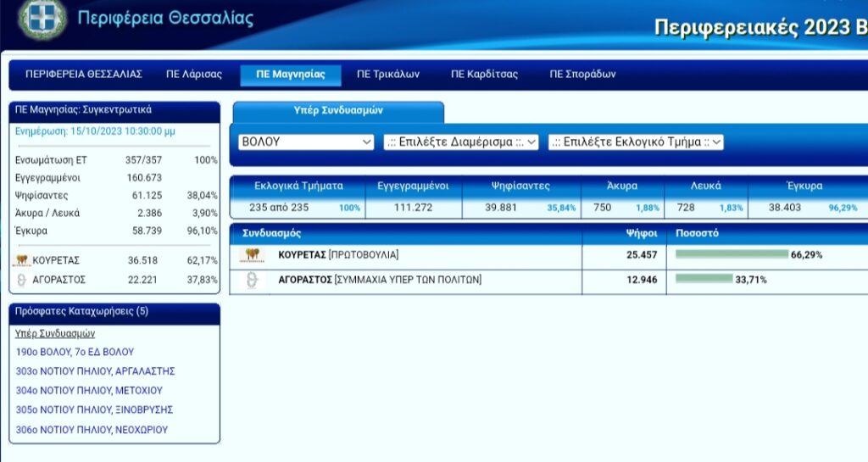Click the Υπέρ Συνδυασμών link in recent entries
Viewport: 868px width, 462px height.
click(x=55, y=333)
